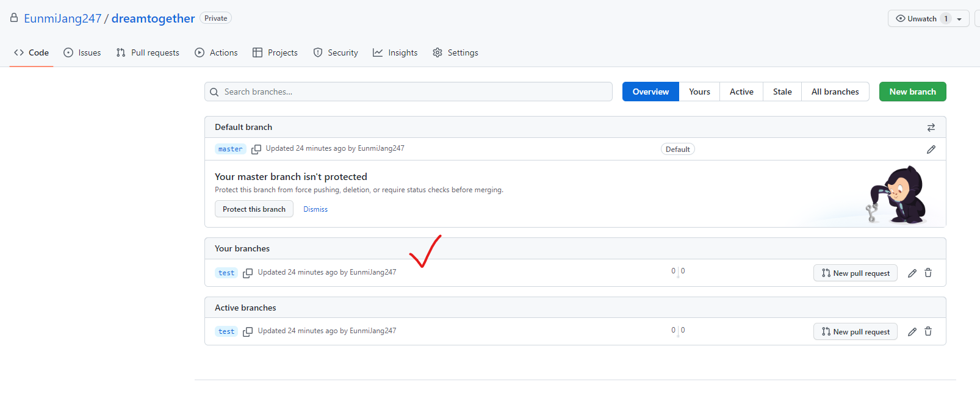The width and height of the screenshot is (980, 393).
Task: Click 'Updated 24 minutes ago' on master row
Action: pyautogui.click(x=306, y=148)
